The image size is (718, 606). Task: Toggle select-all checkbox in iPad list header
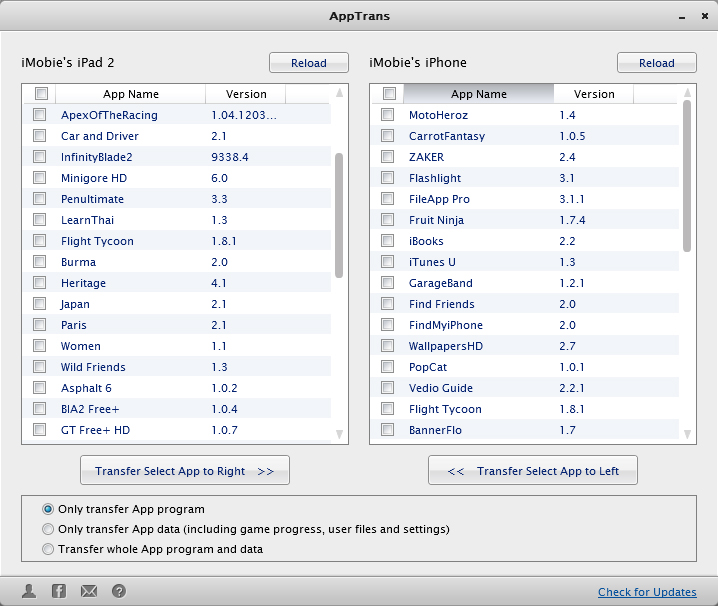point(41,93)
